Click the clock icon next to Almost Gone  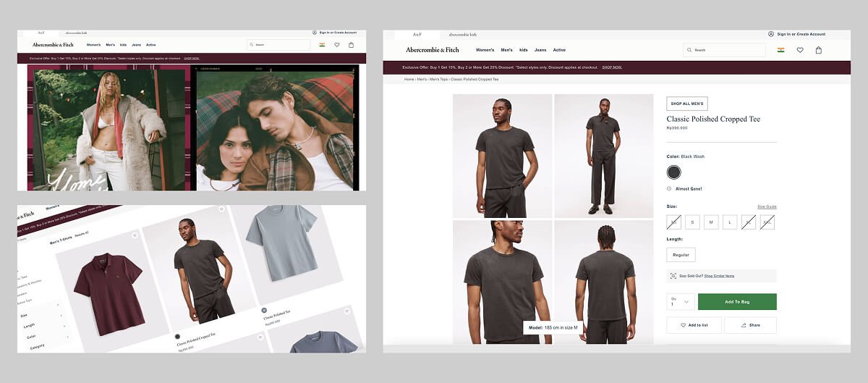click(669, 188)
